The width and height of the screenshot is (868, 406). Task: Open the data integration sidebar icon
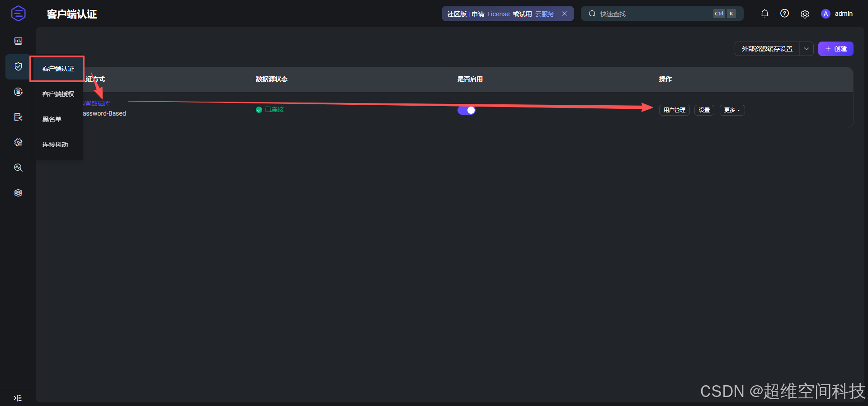[18, 92]
